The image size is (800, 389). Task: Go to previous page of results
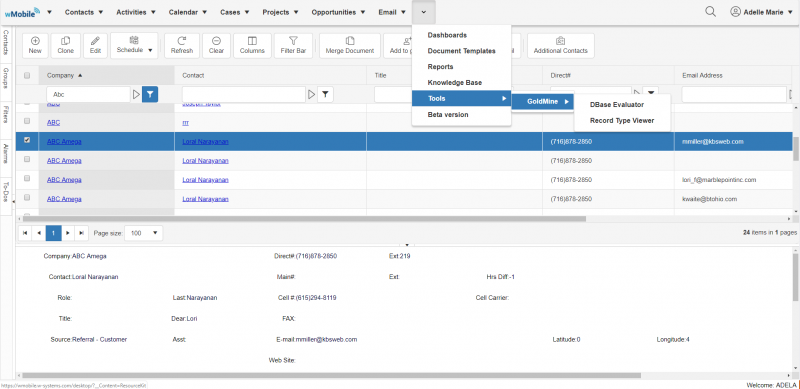click(x=39, y=233)
